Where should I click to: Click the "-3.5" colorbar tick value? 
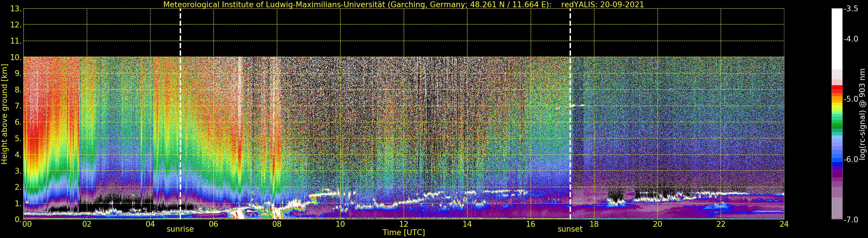coord(851,9)
